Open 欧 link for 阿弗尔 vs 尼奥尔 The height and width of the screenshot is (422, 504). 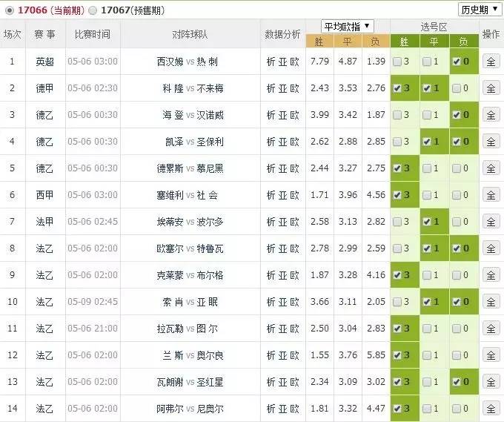[x=295, y=409]
